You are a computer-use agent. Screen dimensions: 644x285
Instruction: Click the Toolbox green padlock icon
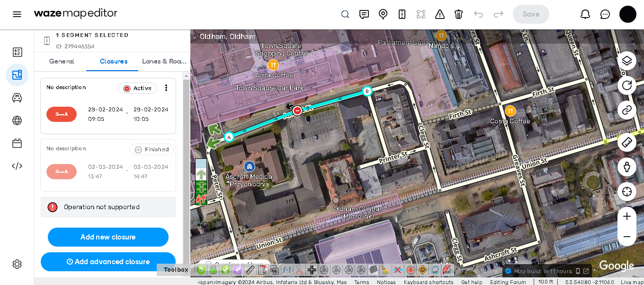(x=213, y=270)
